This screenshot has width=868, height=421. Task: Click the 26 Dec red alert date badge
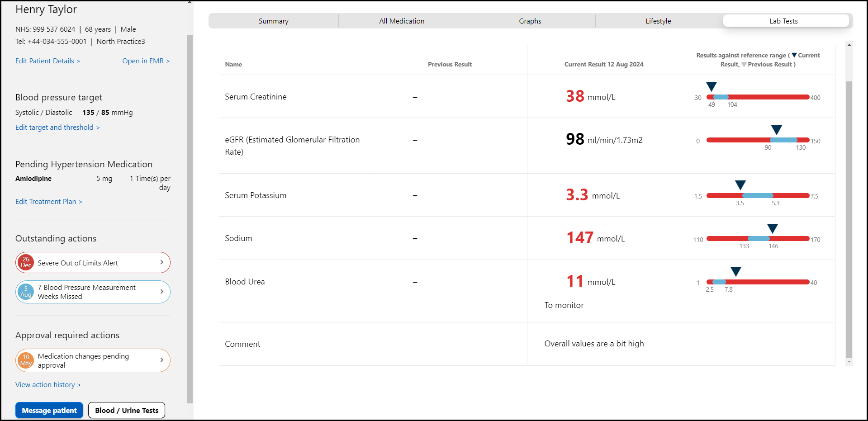coord(26,263)
